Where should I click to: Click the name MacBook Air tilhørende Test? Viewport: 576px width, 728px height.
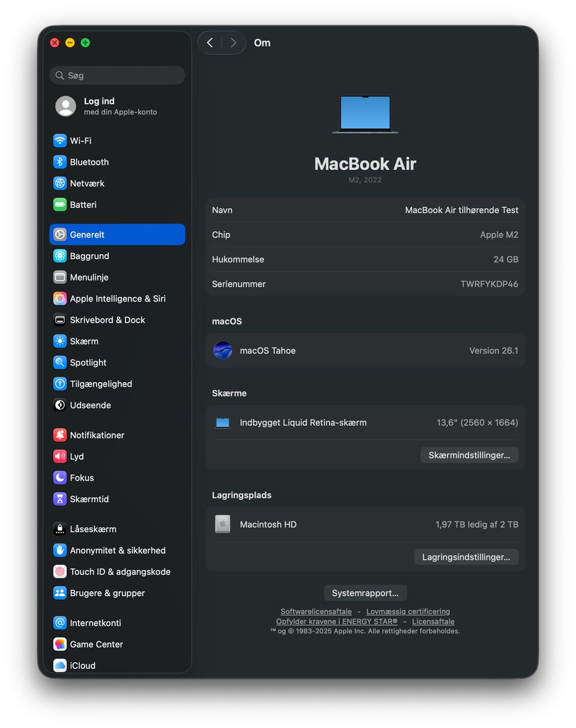tap(462, 210)
